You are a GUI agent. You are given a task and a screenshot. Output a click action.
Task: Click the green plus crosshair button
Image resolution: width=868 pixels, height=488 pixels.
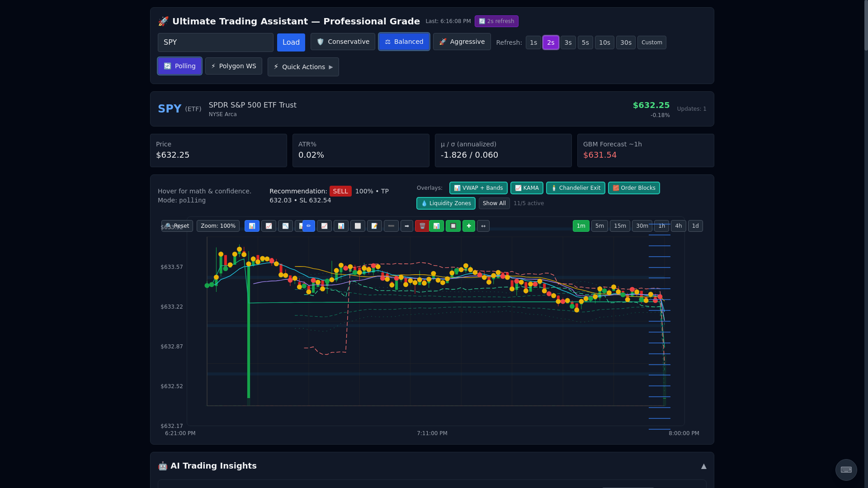tap(469, 226)
